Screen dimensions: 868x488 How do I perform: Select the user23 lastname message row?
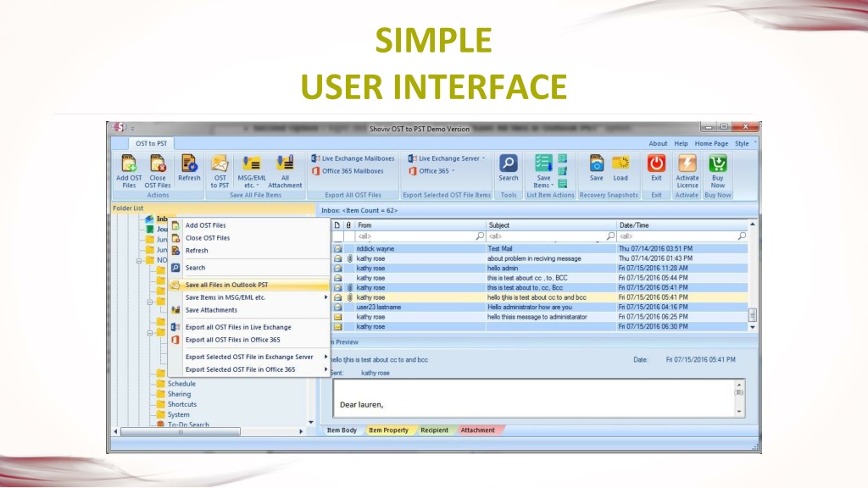[x=540, y=307]
